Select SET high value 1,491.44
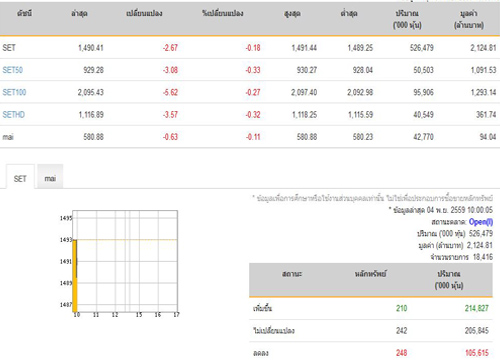500x360 pixels. coord(304,48)
